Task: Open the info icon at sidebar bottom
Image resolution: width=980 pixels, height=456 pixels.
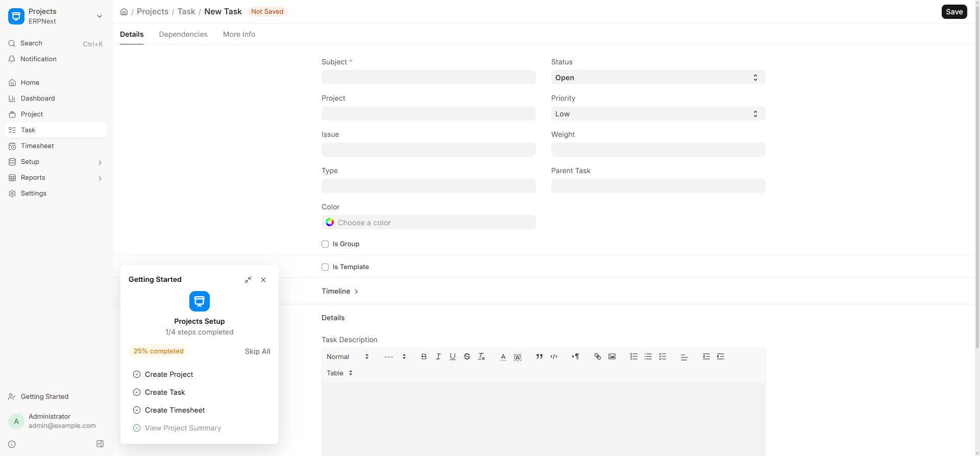Action: [x=12, y=444]
